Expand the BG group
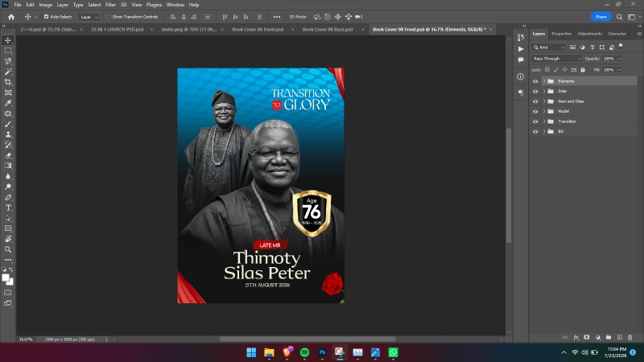This screenshot has height=362, width=644. click(x=544, y=132)
